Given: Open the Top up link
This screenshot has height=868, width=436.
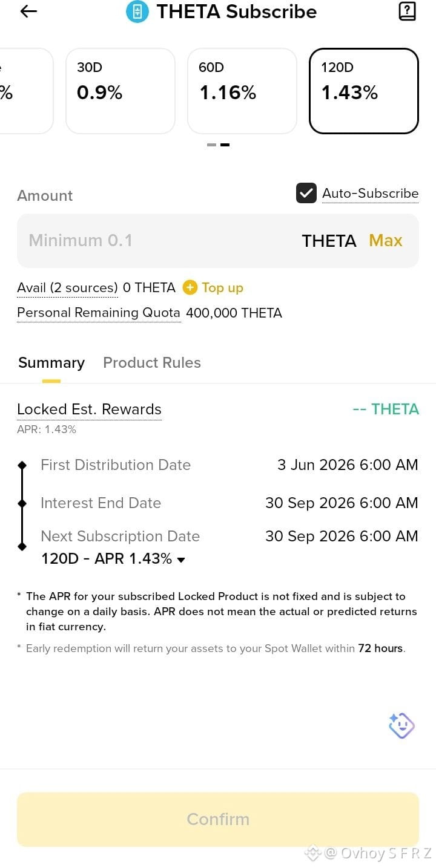Looking at the screenshot, I should pyautogui.click(x=222, y=287).
